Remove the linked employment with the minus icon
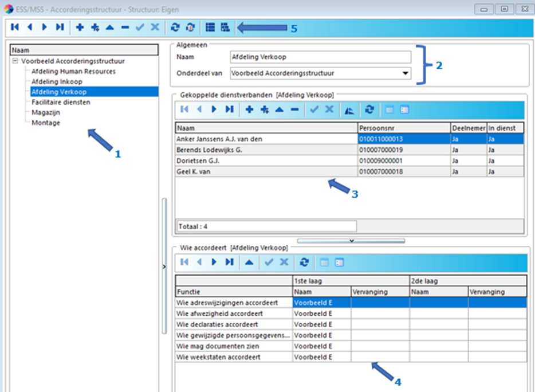Screen dimensions: 535x392 294,109
